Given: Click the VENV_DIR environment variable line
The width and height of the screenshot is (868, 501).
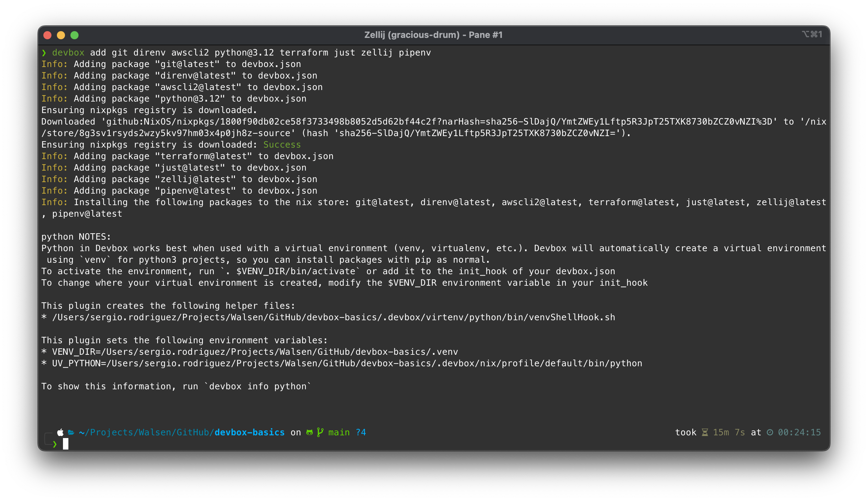Looking at the screenshot, I should (x=249, y=352).
